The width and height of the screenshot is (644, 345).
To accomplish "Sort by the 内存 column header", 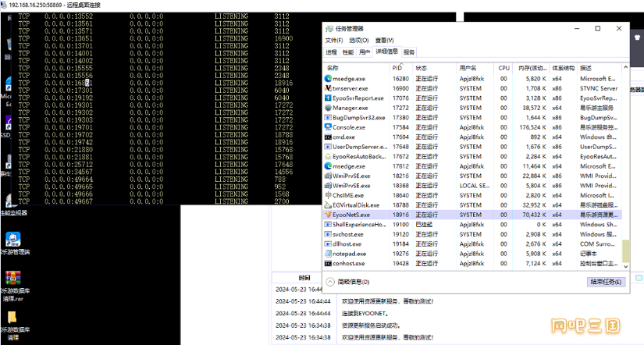I will [x=532, y=68].
